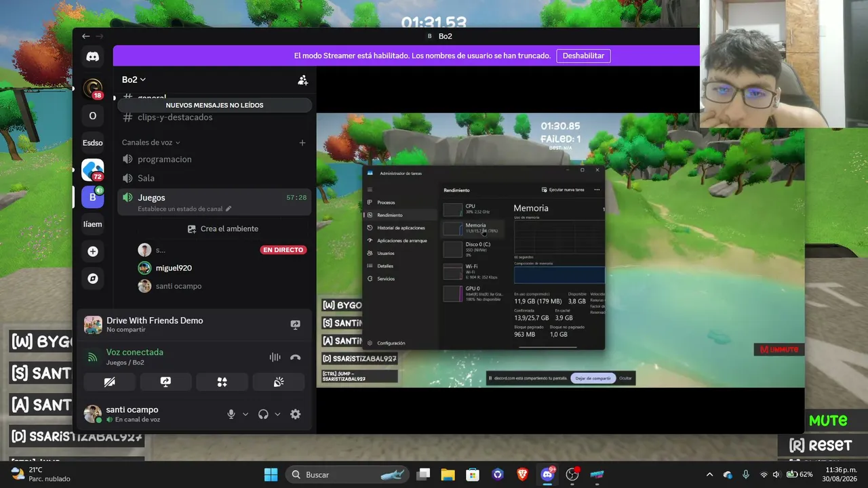Screen dimensions: 868x488
Task: Click Dejar de compartir in the stream
Action: (593, 378)
